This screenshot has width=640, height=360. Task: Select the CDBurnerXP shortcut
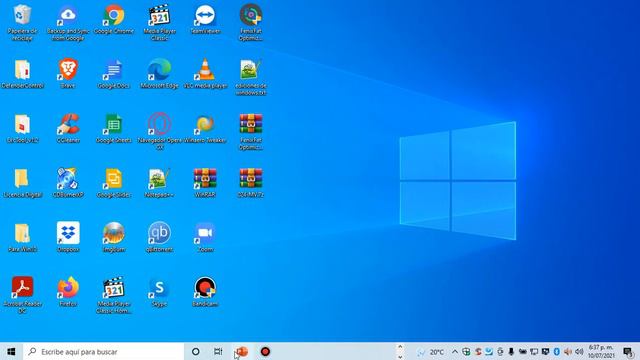click(68, 183)
